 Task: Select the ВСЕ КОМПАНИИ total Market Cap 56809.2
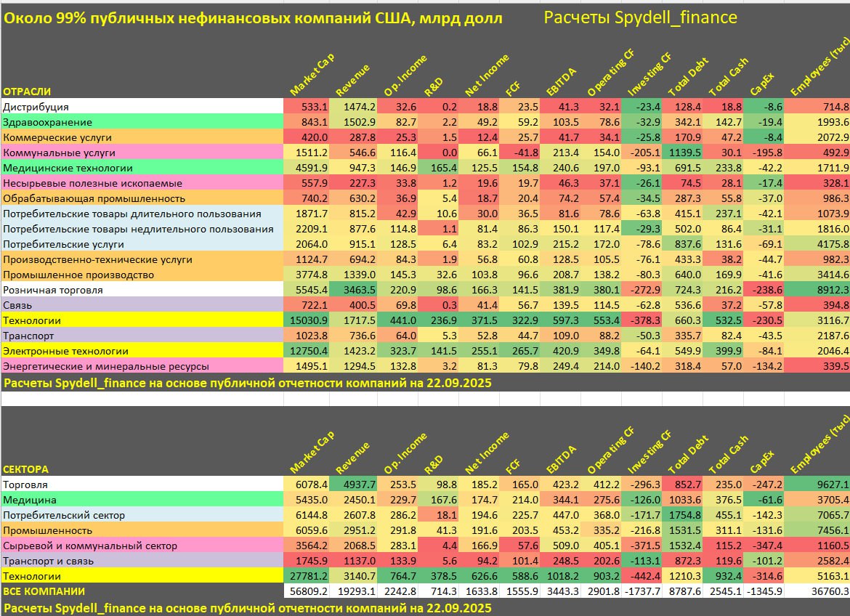(307, 591)
